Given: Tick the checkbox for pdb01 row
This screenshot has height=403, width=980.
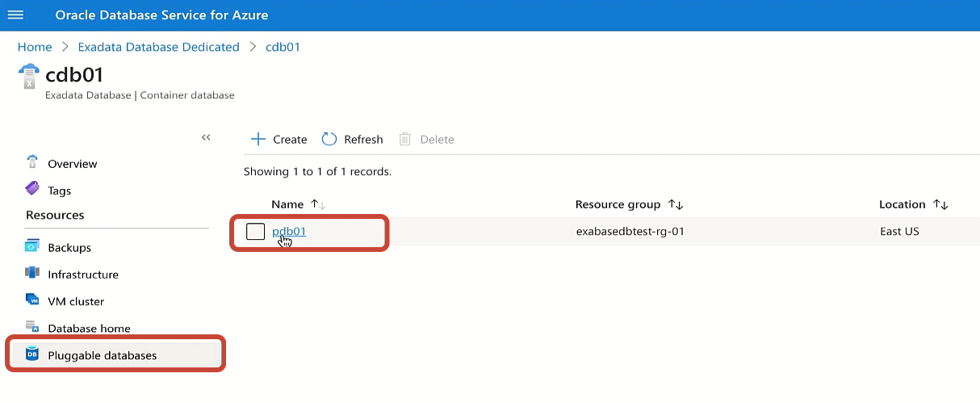Looking at the screenshot, I should pos(255,232).
